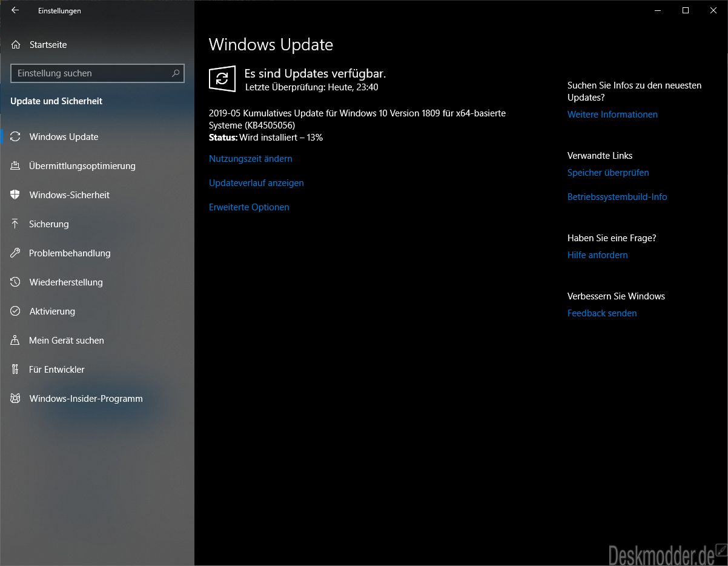Click the Wiederherstellung history icon
This screenshot has height=566, width=728.
[x=16, y=282]
